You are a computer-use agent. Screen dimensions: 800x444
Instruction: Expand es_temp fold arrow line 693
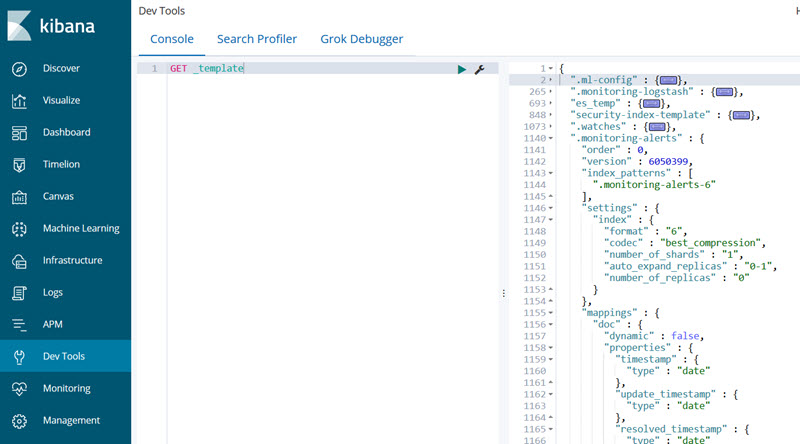(x=551, y=104)
